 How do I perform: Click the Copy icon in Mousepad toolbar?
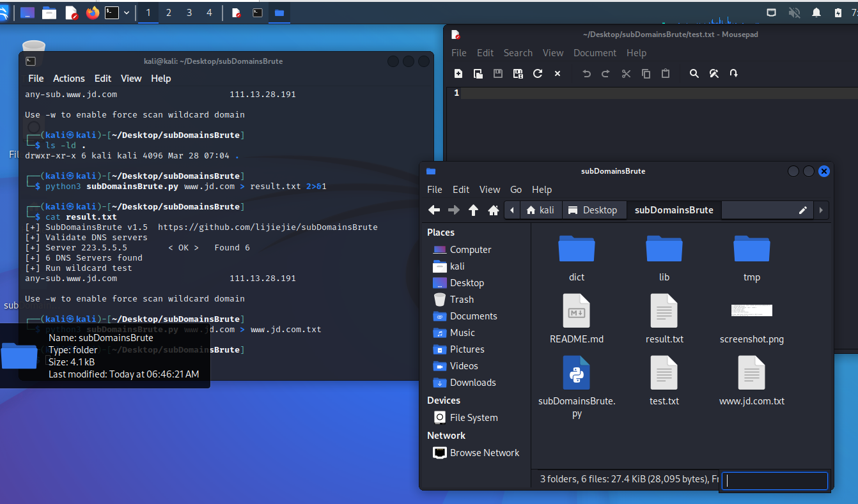tap(646, 73)
